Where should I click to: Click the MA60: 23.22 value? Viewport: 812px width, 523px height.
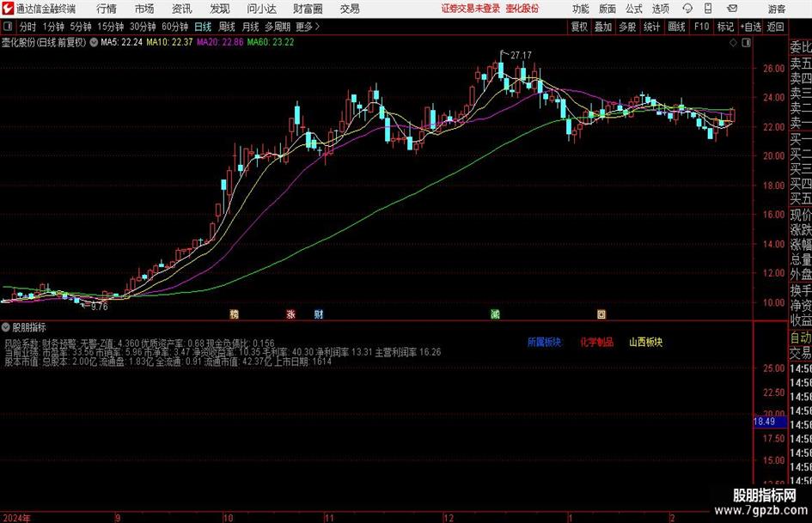point(271,42)
